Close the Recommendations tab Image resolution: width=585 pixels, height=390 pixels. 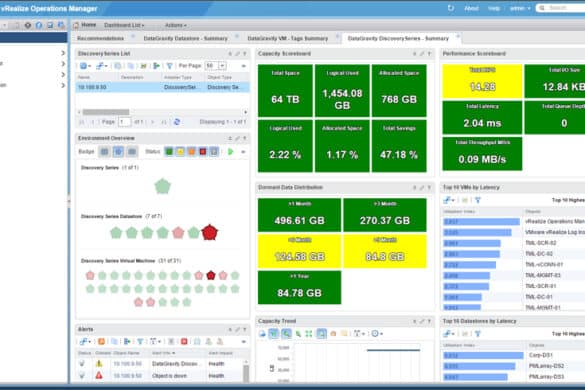(x=133, y=37)
